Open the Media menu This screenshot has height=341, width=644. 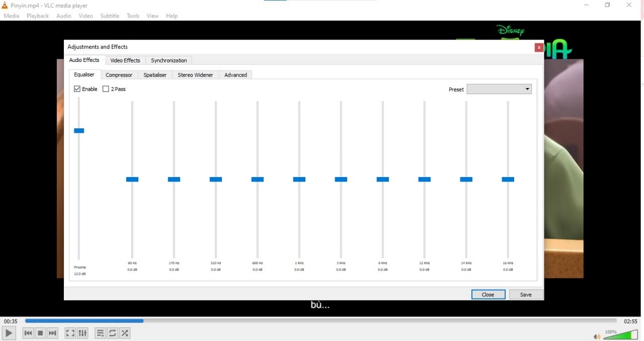[x=11, y=16]
